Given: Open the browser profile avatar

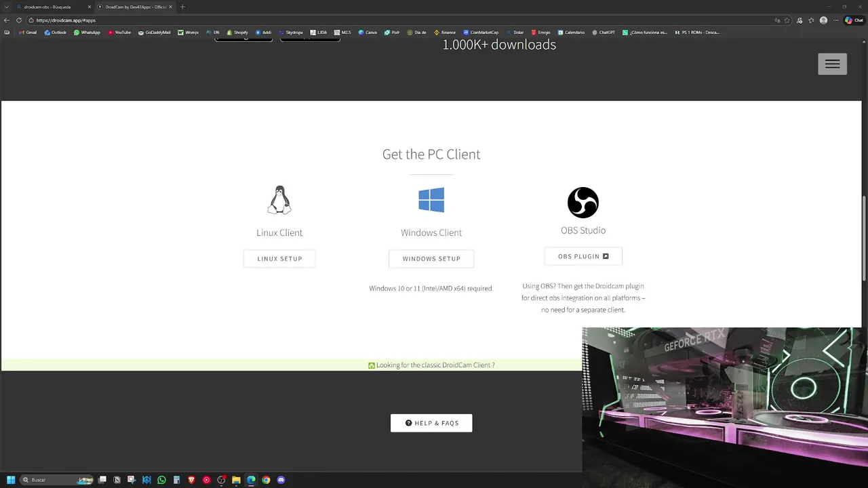Looking at the screenshot, I should (823, 20).
